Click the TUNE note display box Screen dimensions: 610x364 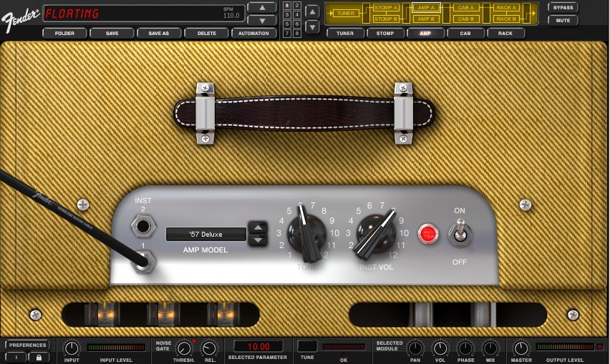307,346
